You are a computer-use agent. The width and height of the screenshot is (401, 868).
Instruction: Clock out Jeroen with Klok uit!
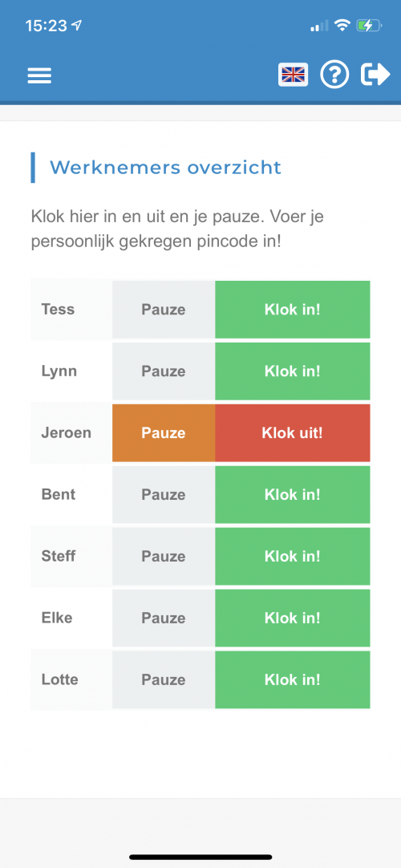pyautogui.click(x=293, y=433)
